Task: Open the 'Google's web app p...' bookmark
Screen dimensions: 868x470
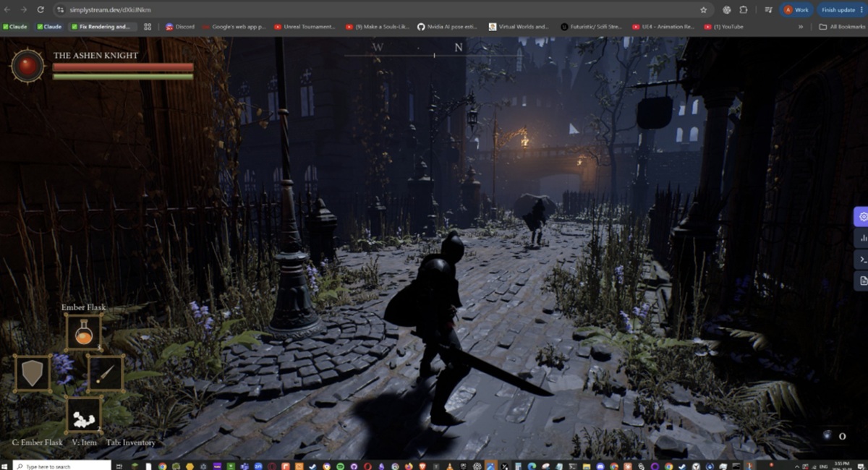Action: 234,27
